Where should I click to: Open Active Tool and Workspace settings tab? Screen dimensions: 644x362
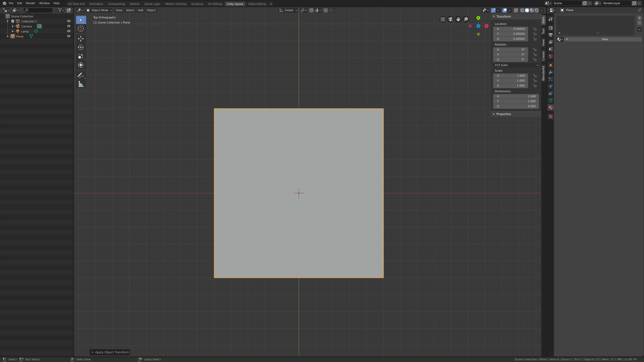click(x=551, y=19)
